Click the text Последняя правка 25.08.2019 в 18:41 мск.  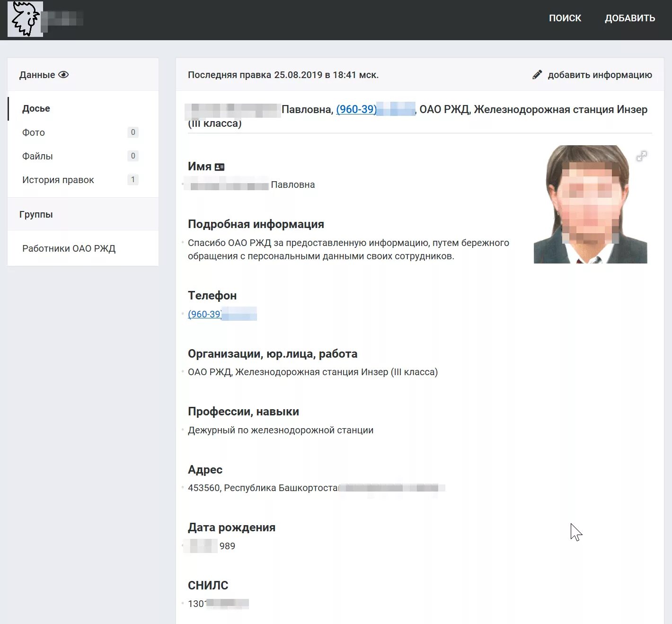click(283, 75)
